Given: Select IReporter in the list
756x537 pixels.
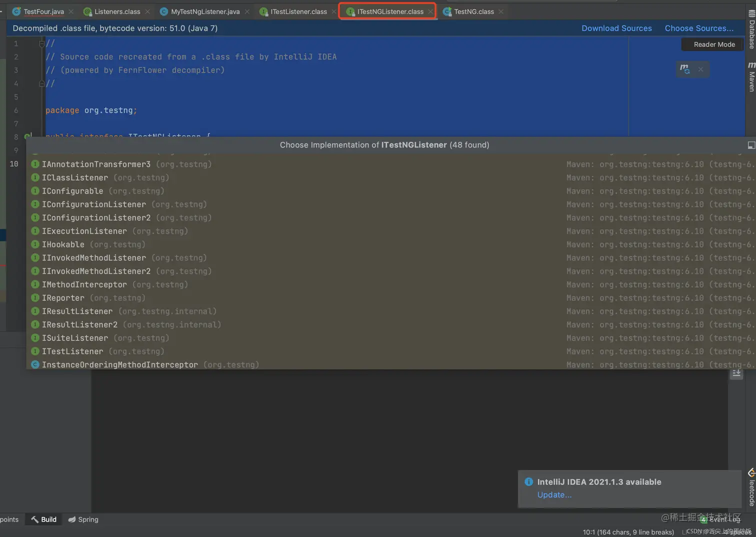Looking at the screenshot, I should pos(391,298).
